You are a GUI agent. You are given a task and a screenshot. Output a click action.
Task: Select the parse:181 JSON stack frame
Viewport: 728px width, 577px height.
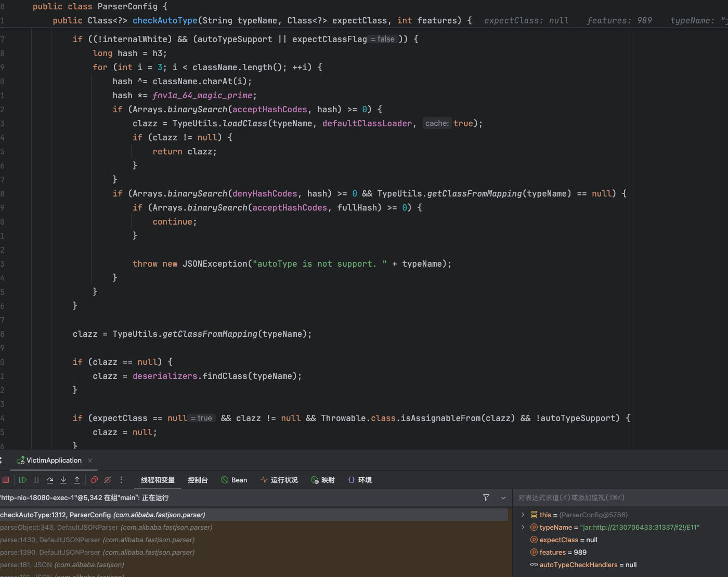pos(254,565)
